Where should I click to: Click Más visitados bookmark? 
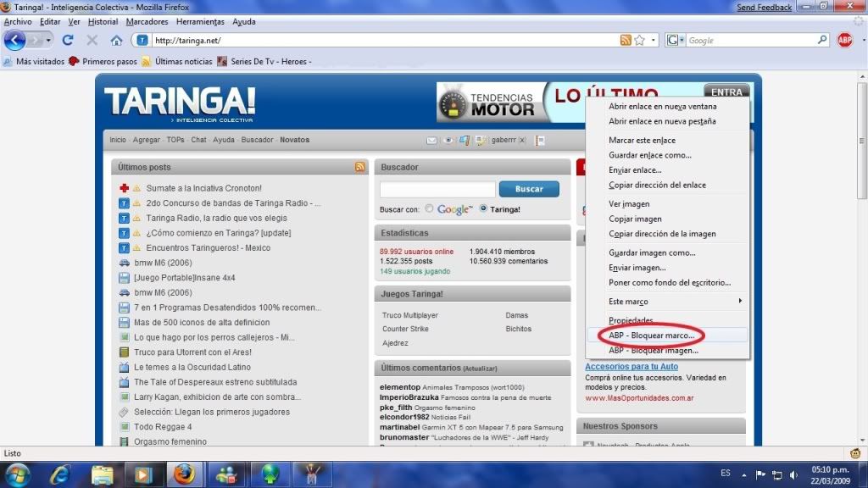(x=34, y=61)
